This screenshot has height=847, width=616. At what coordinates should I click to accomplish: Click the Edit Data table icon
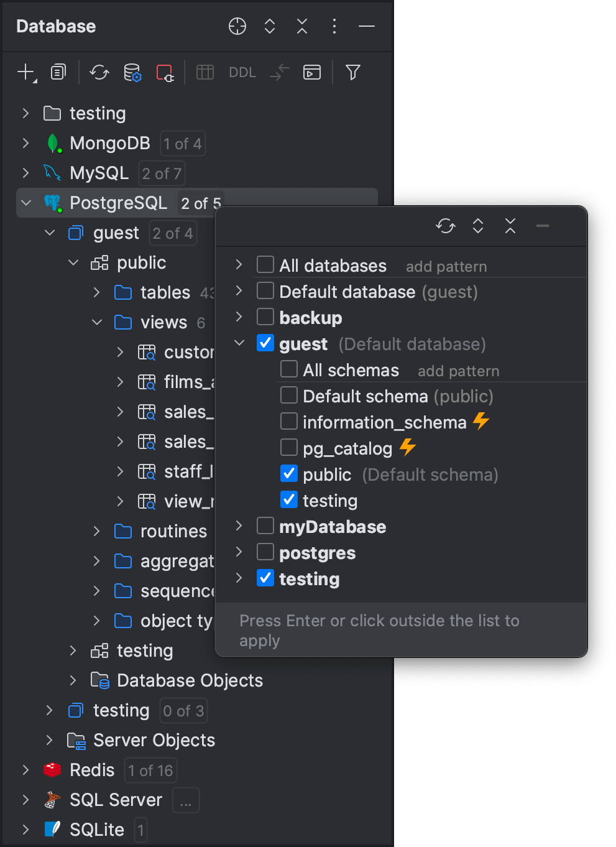click(205, 73)
